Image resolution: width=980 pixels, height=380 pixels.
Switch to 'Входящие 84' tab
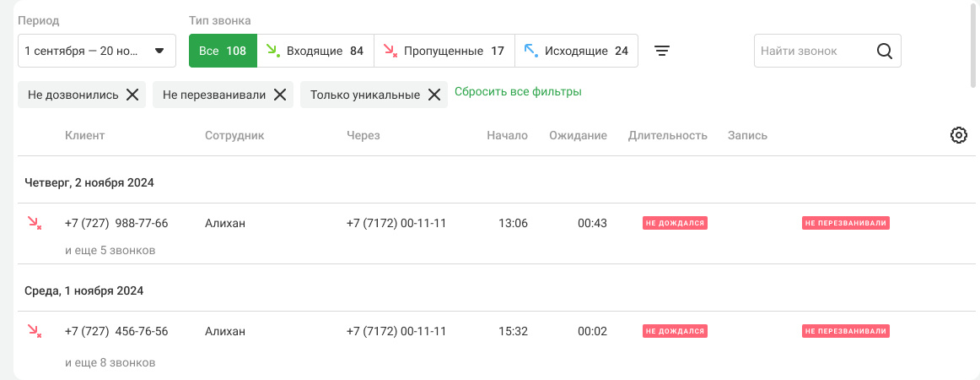click(315, 51)
